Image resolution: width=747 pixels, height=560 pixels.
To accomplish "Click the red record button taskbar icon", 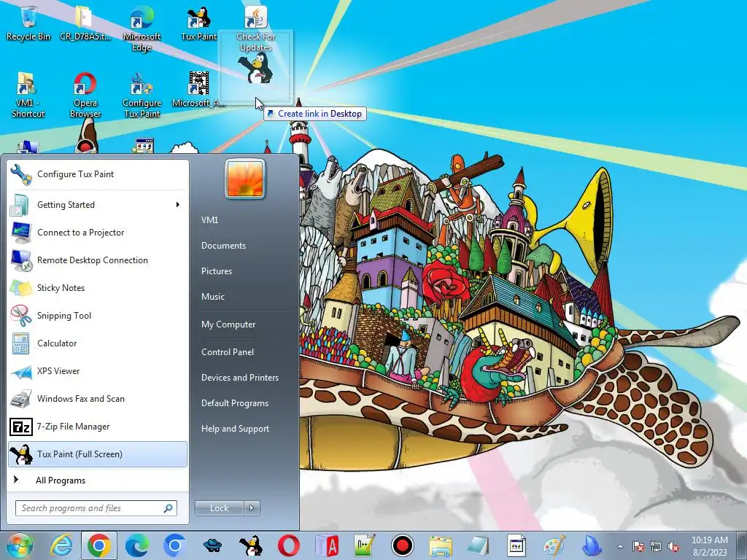I will (x=403, y=545).
